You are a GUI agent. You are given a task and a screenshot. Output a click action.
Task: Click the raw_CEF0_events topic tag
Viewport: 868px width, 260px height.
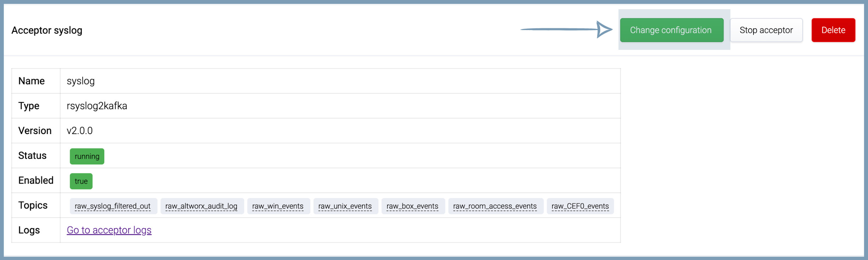point(580,206)
